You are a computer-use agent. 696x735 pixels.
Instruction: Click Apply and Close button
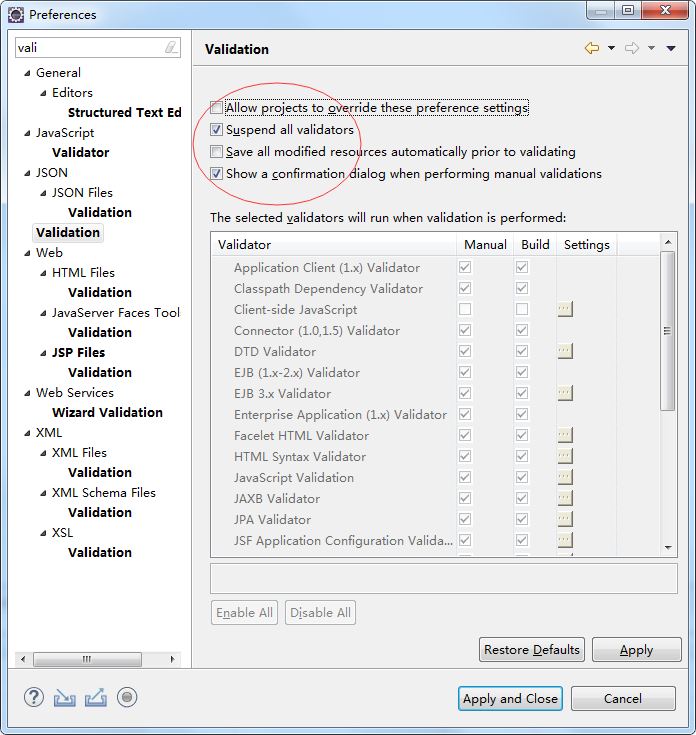click(510, 698)
